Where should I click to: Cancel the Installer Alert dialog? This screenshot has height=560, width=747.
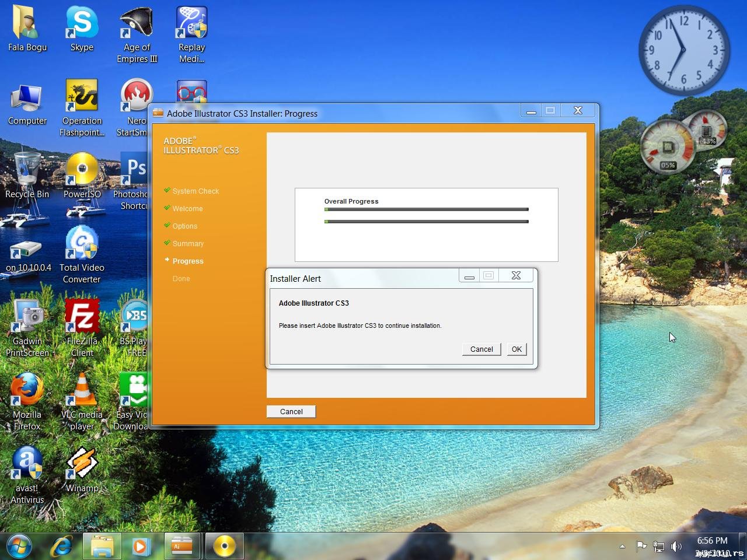pos(481,349)
